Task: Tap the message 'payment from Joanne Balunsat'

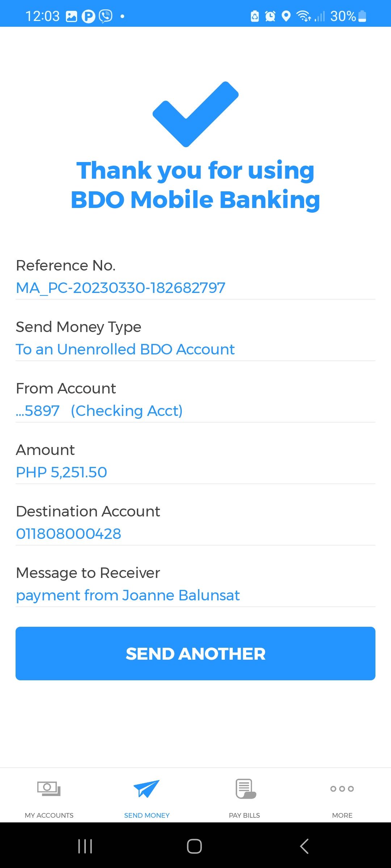Action: (128, 595)
